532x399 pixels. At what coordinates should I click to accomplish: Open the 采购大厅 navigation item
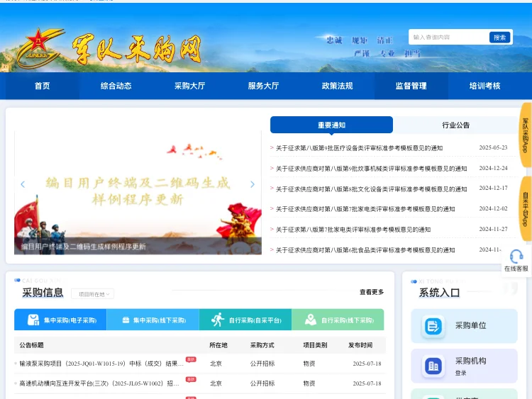189,86
